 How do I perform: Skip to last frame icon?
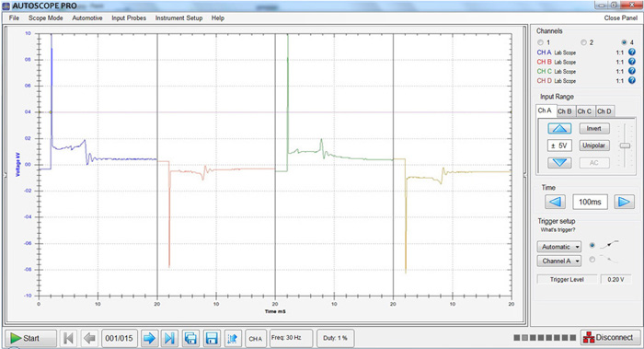point(168,338)
